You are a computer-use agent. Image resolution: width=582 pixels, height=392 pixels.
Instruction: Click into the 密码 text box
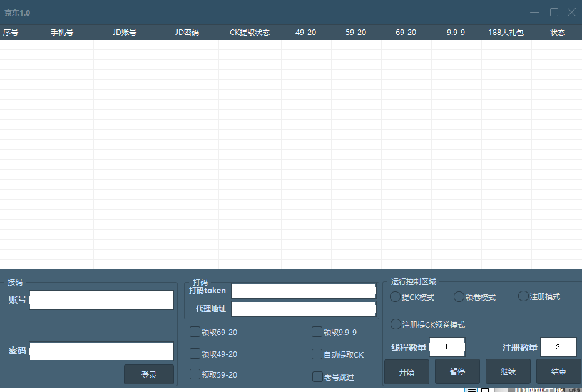(x=101, y=351)
